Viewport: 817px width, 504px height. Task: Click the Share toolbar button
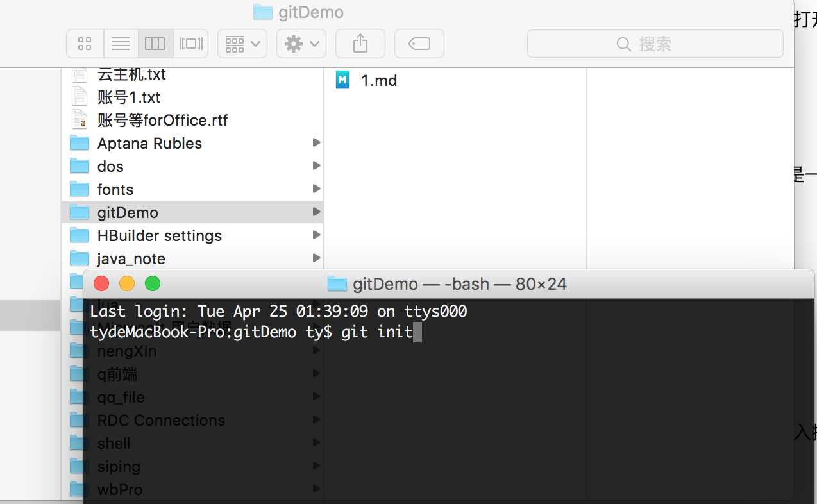360,44
